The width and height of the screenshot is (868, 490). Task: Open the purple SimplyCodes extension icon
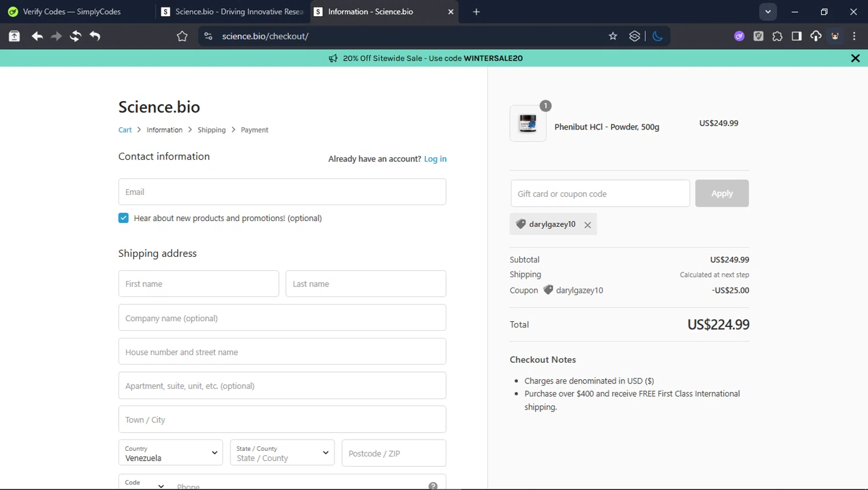coord(739,36)
